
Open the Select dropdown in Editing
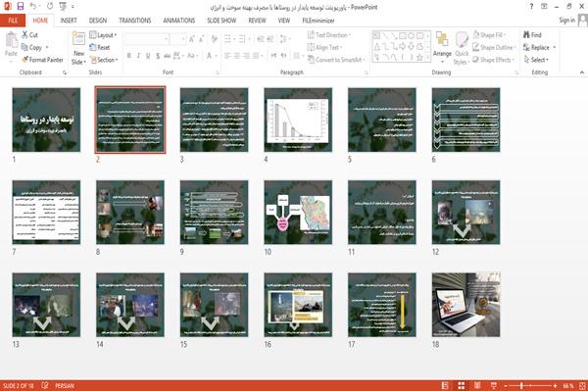tap(536, 60)
